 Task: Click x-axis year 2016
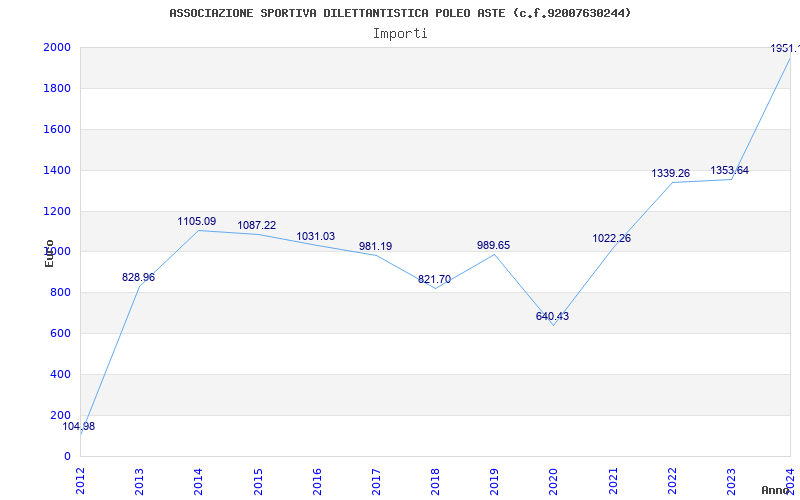click(317, 481)
